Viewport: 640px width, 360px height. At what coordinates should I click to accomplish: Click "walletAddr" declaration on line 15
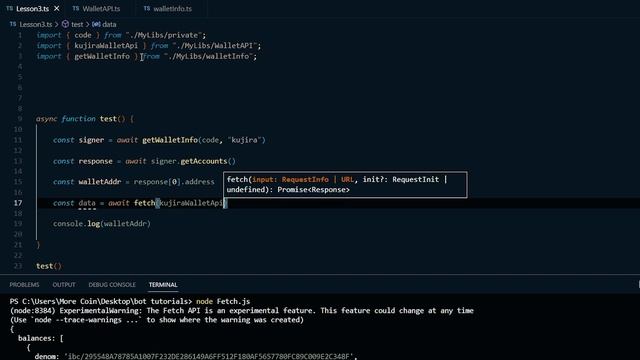[100, 182]
